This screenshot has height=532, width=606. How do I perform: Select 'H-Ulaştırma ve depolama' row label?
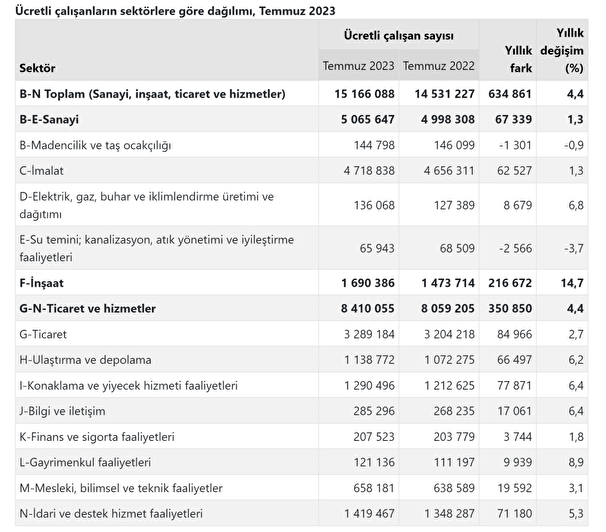pos(85,360)
